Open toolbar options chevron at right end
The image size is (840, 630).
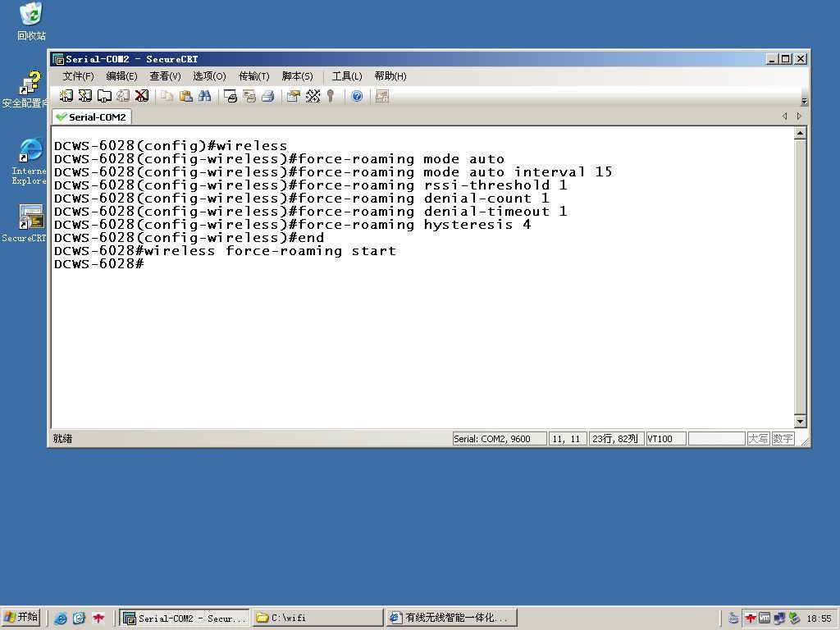point(804,101)
